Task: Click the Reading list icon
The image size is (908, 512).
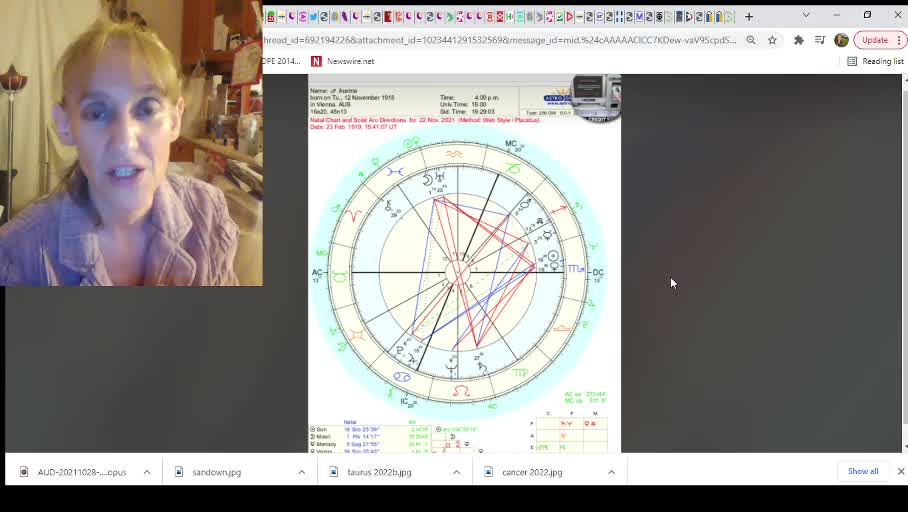Action: coord(852,61)
